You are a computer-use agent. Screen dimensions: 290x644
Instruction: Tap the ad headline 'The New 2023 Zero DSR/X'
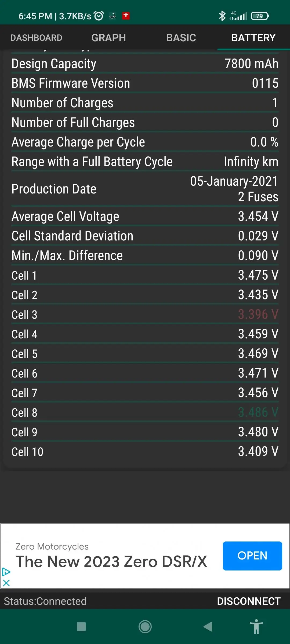point(111,561)
